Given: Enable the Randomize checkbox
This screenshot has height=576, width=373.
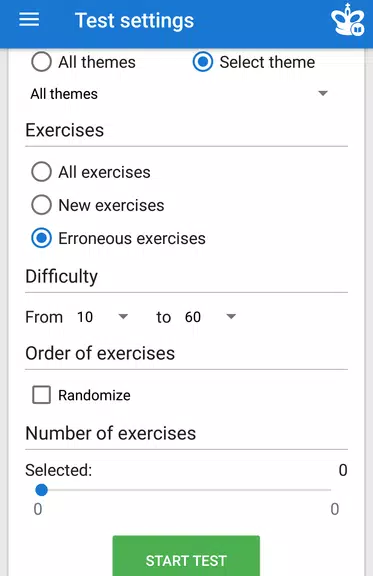Looking at the screenshot, I should [41, 395].
